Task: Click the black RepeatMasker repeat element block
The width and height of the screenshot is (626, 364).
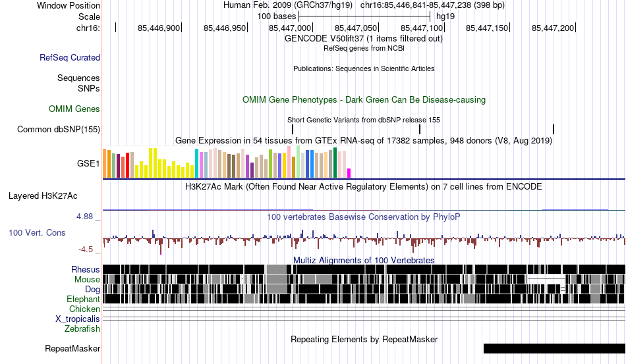Action: pos(554,348)
